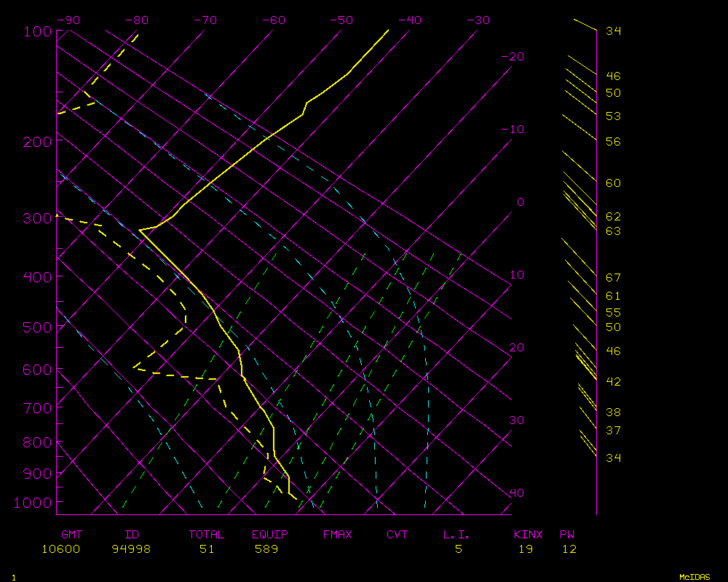The image size is (728, 582).
Task: Select the PW value 12
Action: pyautogui.click(x=569, y=549)
